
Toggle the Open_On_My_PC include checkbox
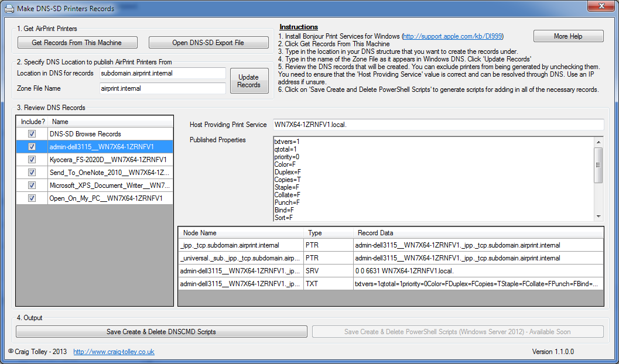coord(32,198)
